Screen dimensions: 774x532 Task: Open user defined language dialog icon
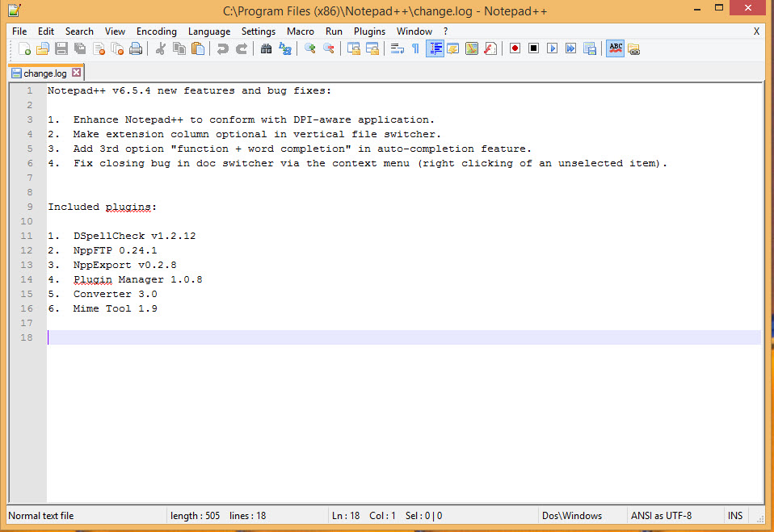click(453, 48)
